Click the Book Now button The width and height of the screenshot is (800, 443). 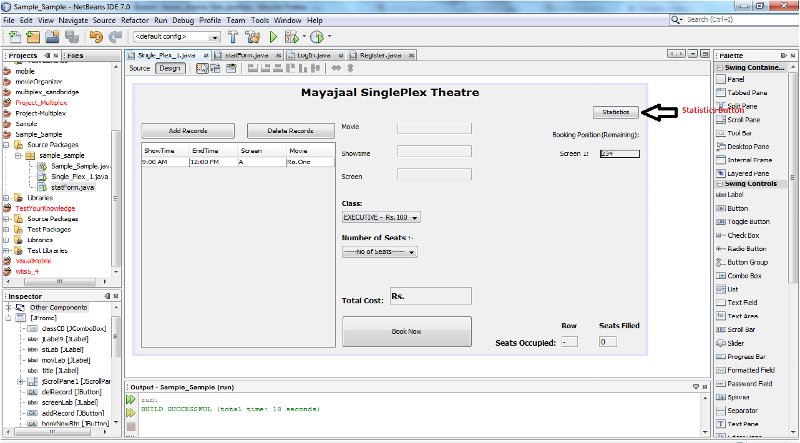(x=406, y=331)
